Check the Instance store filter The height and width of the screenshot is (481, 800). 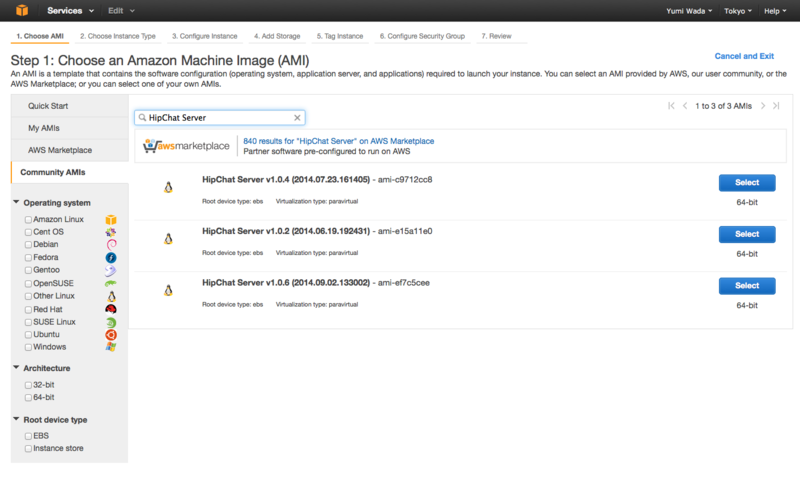tap(28, 448)
